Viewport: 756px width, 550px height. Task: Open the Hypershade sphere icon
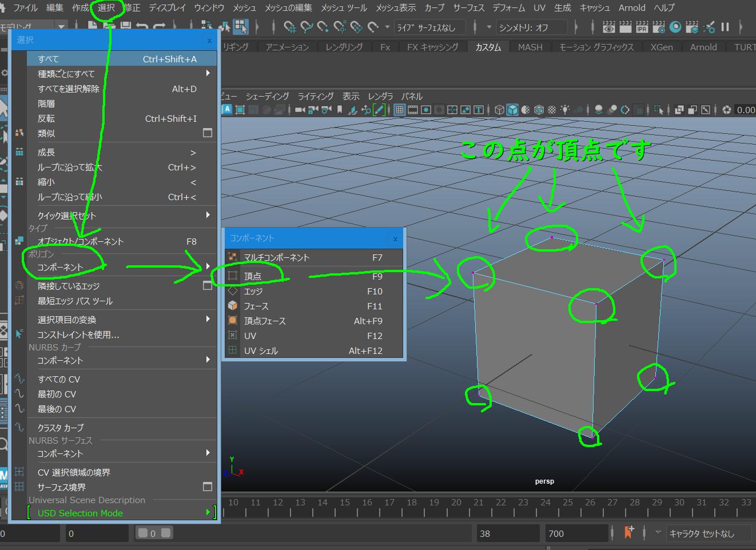675,27
